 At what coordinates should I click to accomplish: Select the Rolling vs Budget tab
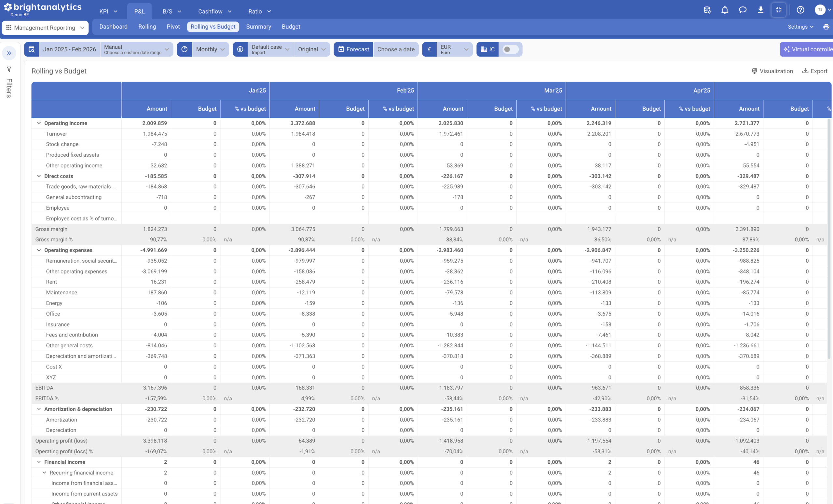click(213, 27)
